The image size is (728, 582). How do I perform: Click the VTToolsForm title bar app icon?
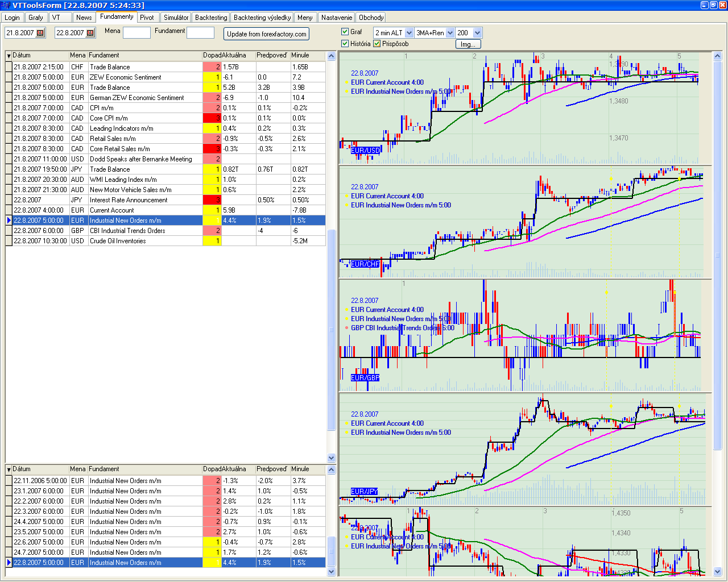point(6,5)
